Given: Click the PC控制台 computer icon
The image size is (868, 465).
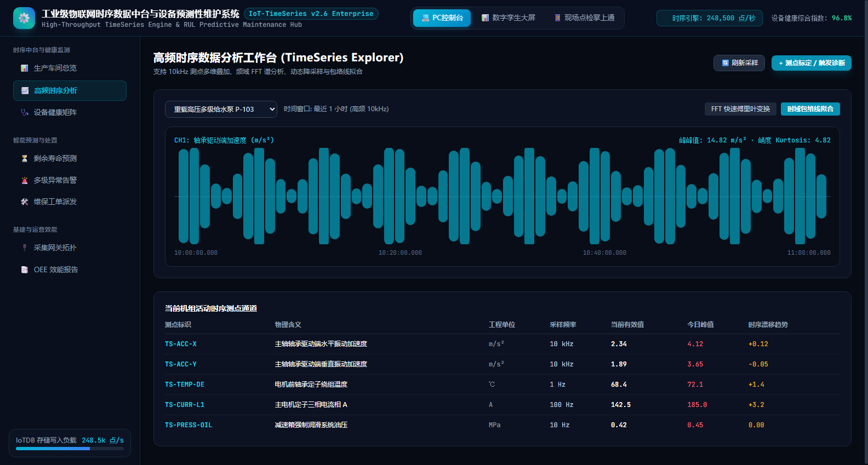Looking at the screenshot, I should (x=425, y=18).
